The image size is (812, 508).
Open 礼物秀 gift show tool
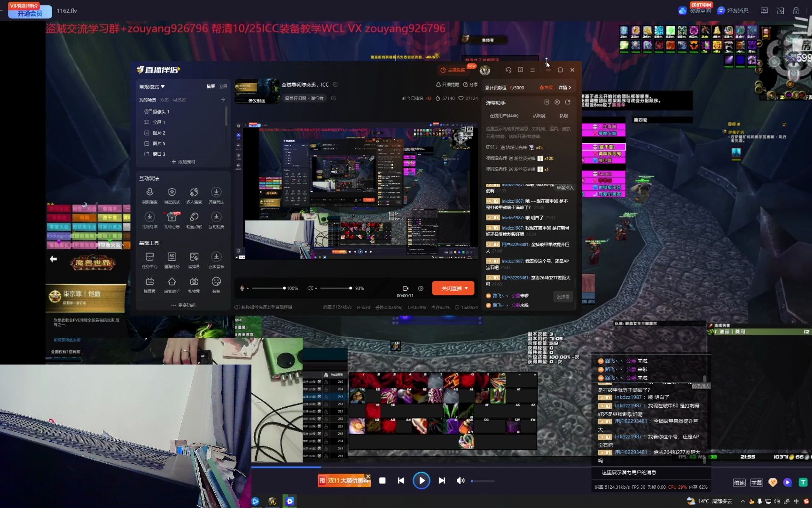pyautogui.click(x=194, y=285)
